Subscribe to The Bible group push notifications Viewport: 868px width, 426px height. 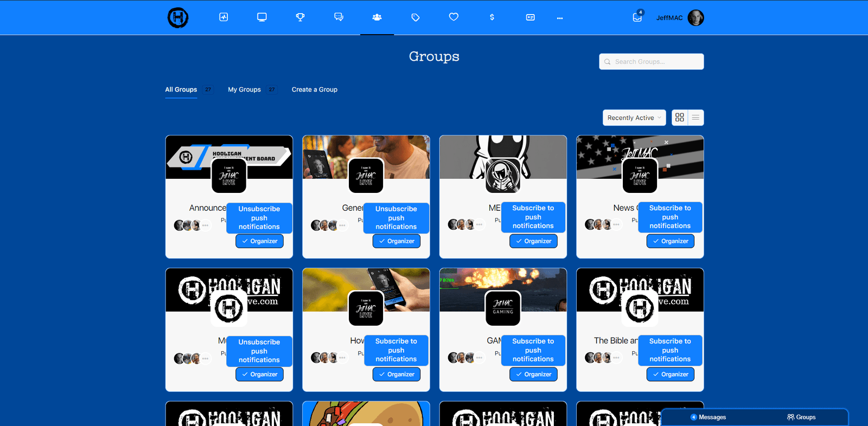(x=670, y=350)
